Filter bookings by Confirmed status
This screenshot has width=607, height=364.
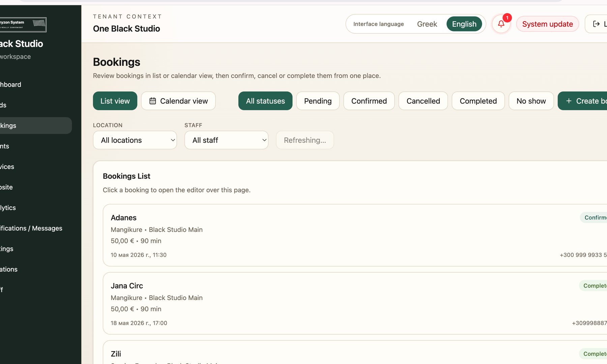pyautogui.click(x=369, y=101)
